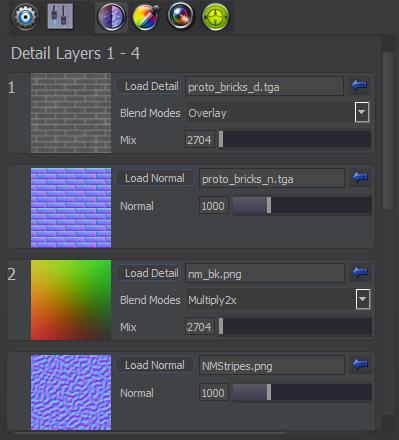Click the camera lens icon
This screenshot has width=399, height=440.
coord(181,16)
